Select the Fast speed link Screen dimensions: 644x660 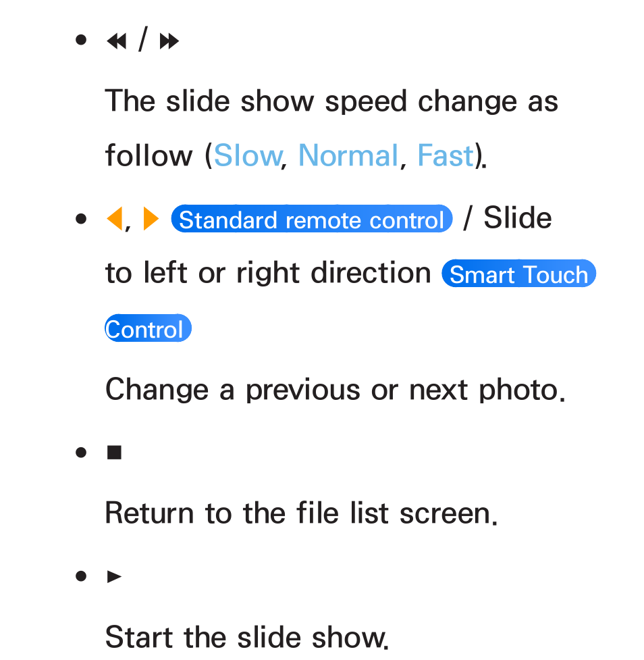(446, 155)
